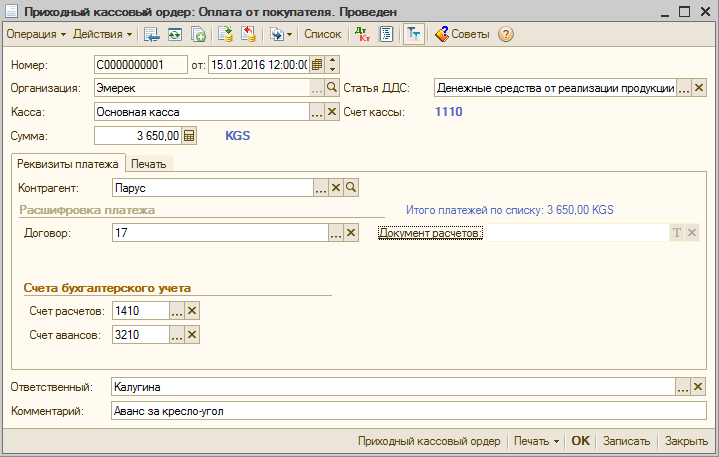The width and height of the screenshot is (719, 457).
Task: Open the Операция dropdown menu
Action: [36, 34]
